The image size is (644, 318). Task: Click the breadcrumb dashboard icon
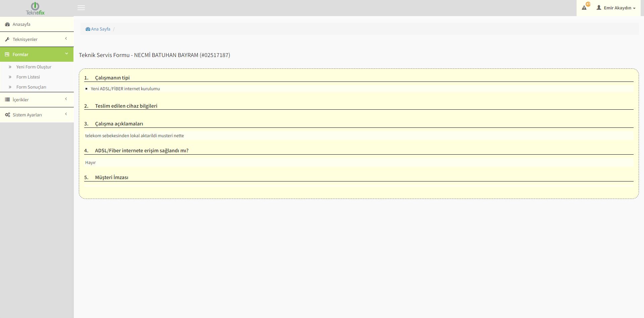pos(88,29)
